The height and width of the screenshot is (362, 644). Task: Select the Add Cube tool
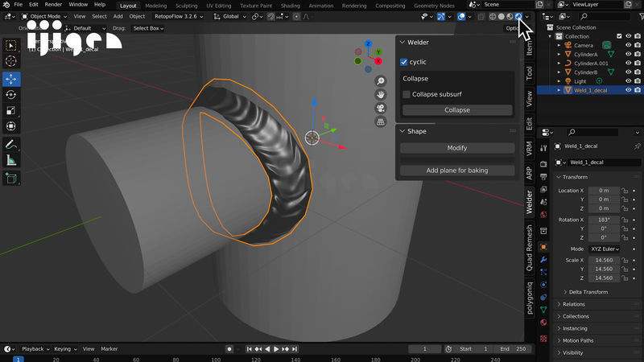coord(11,178)
